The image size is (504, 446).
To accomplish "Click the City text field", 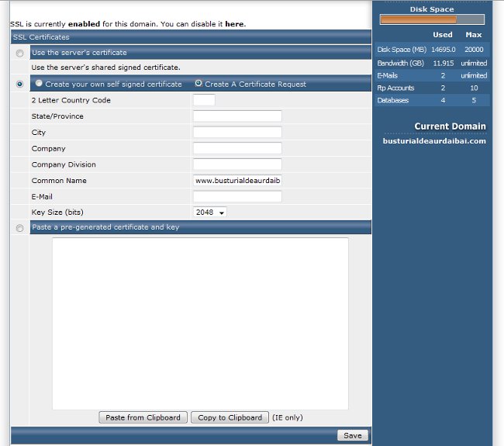I will 237,133.
